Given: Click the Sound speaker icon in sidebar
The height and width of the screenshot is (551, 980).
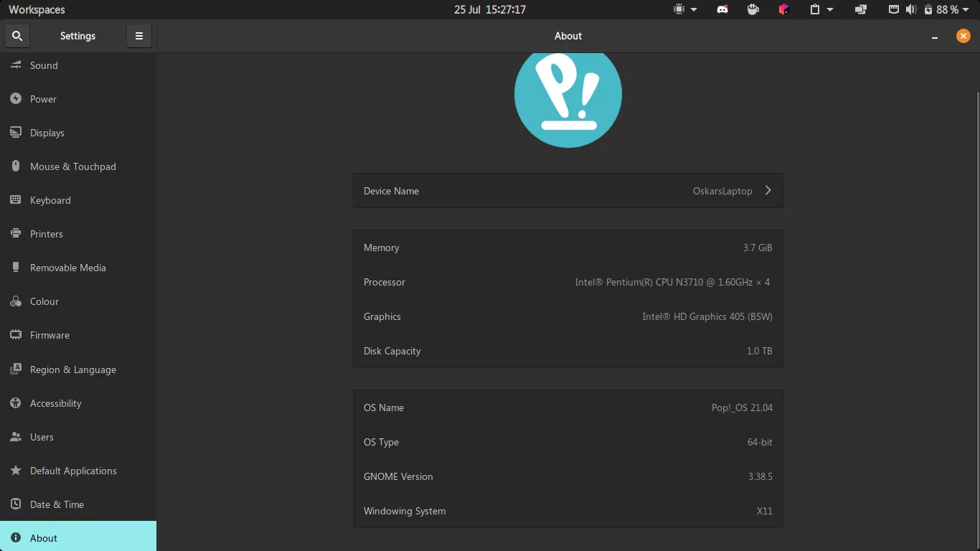Looking at the screenshot, I should pyautogui.click(x=16, y=65).
